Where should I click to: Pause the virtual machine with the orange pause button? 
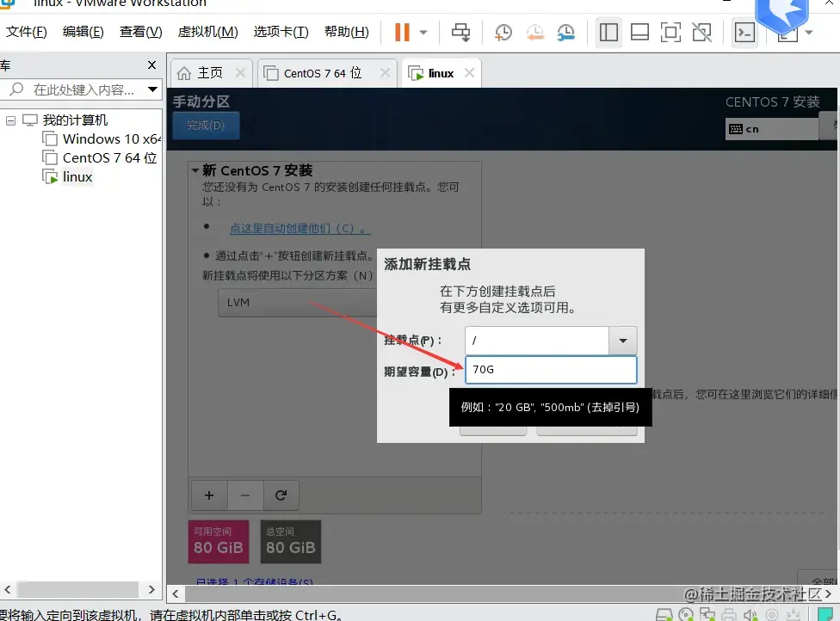pos(402,32)
